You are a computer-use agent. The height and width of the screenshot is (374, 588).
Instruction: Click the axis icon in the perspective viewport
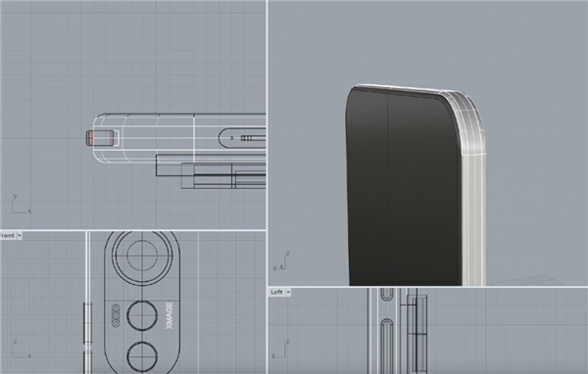click(x=281, y=261)
